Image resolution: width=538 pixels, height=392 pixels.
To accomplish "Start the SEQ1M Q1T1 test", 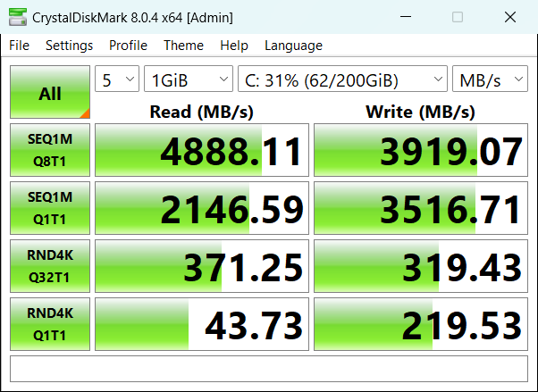I will 50,209.
